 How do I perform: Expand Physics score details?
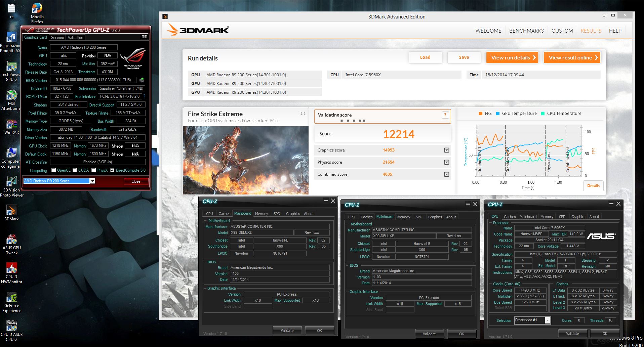pyautogui.click(x=447, y=162)
